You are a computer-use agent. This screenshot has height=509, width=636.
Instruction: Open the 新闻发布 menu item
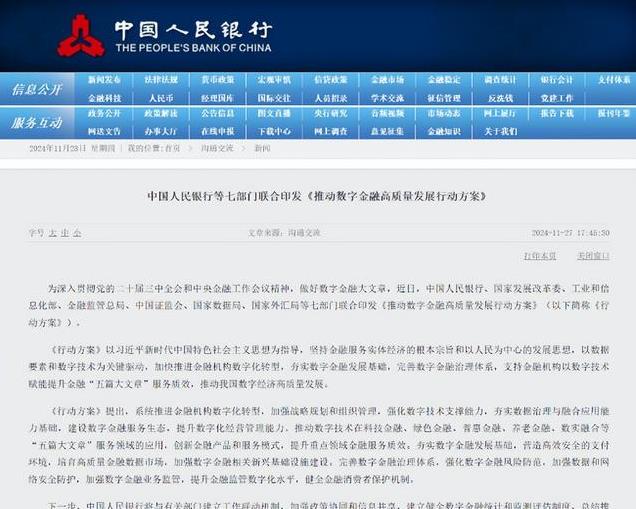click(x=104, y=80)
